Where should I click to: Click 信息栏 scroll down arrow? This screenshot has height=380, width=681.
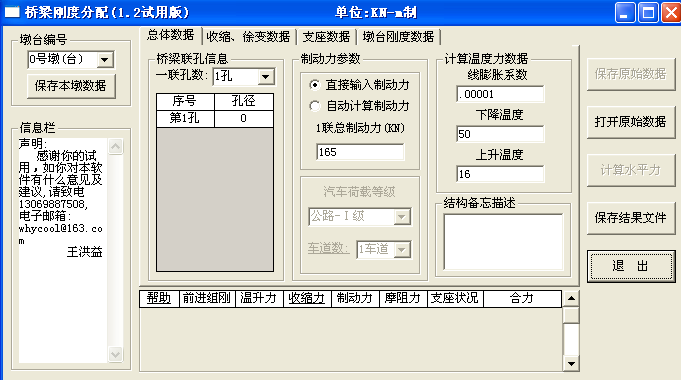pos(115,354)
